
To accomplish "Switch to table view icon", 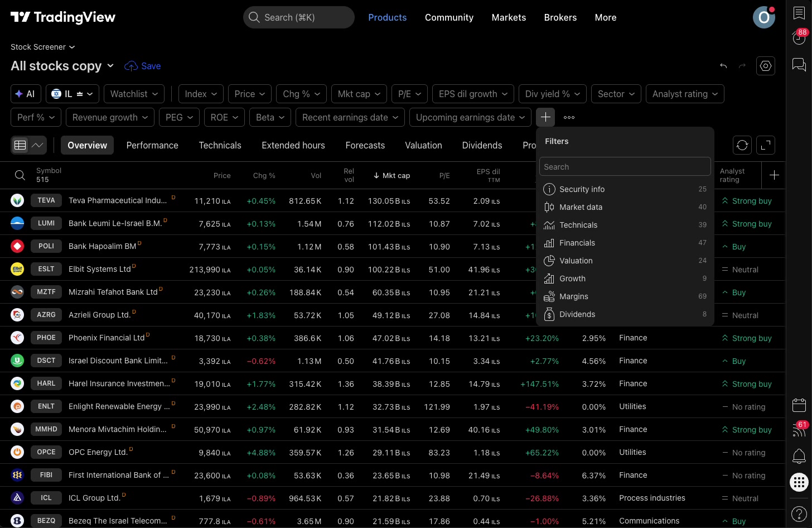I will point(20,145).
